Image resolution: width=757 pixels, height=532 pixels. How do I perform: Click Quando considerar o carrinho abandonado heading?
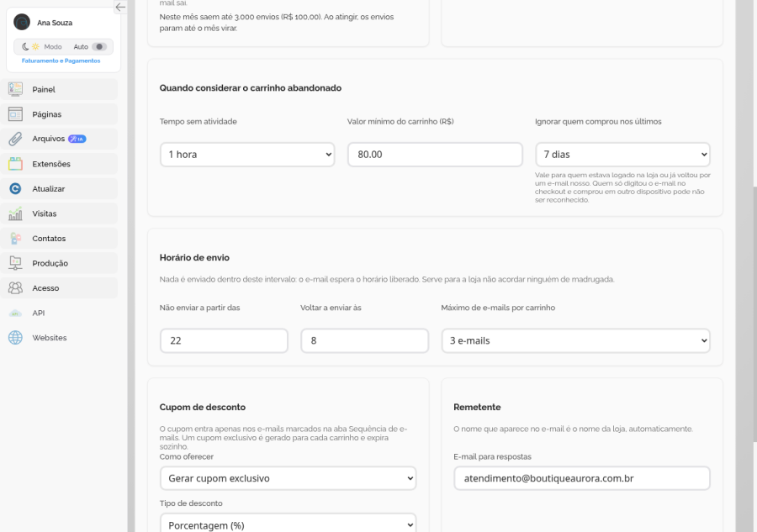[251, 87]
